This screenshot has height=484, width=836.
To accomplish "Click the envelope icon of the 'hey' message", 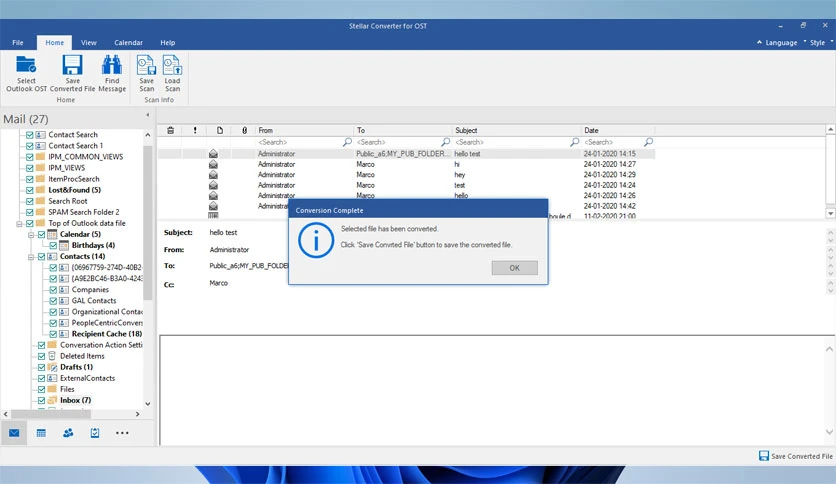I will [213, 174].
